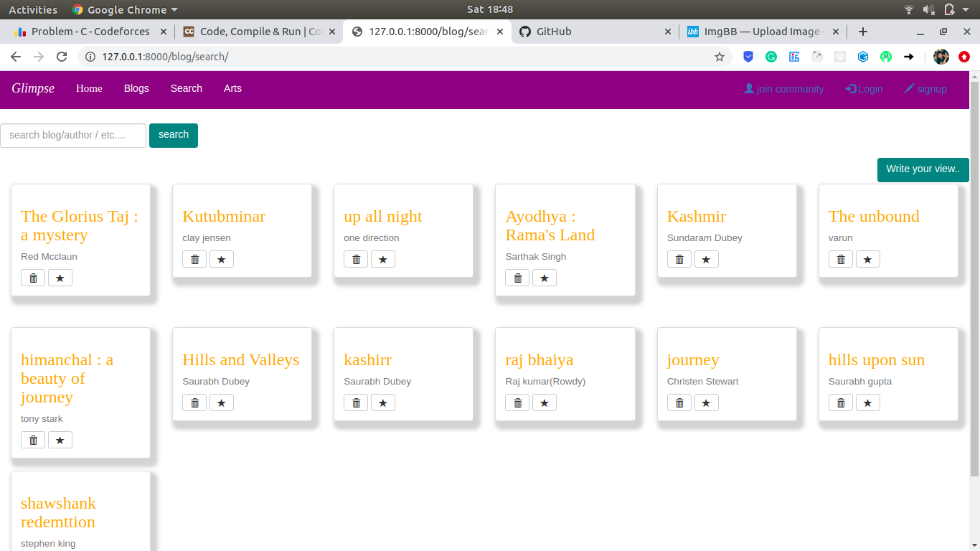Screen dimensions: 980x551
Task: Open Ubuntu Activities overview
Action: 33,9
